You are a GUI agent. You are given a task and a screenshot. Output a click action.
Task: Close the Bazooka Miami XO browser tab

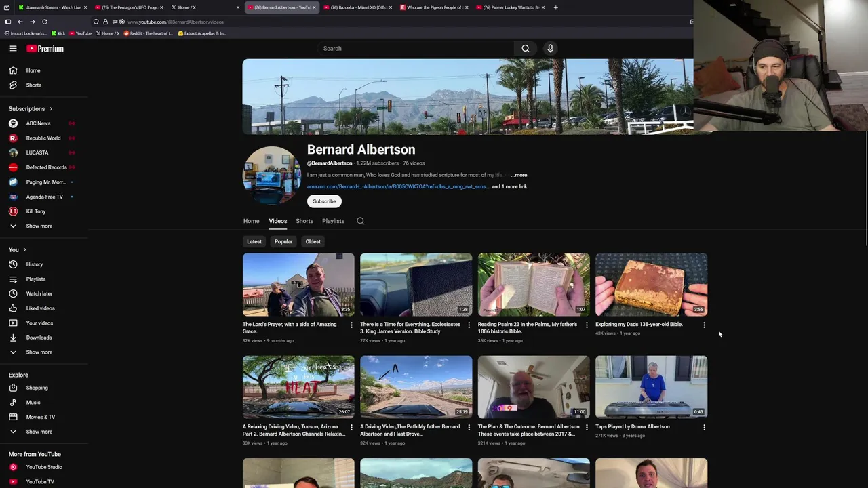pyautogui.click(x=391, y=7)
